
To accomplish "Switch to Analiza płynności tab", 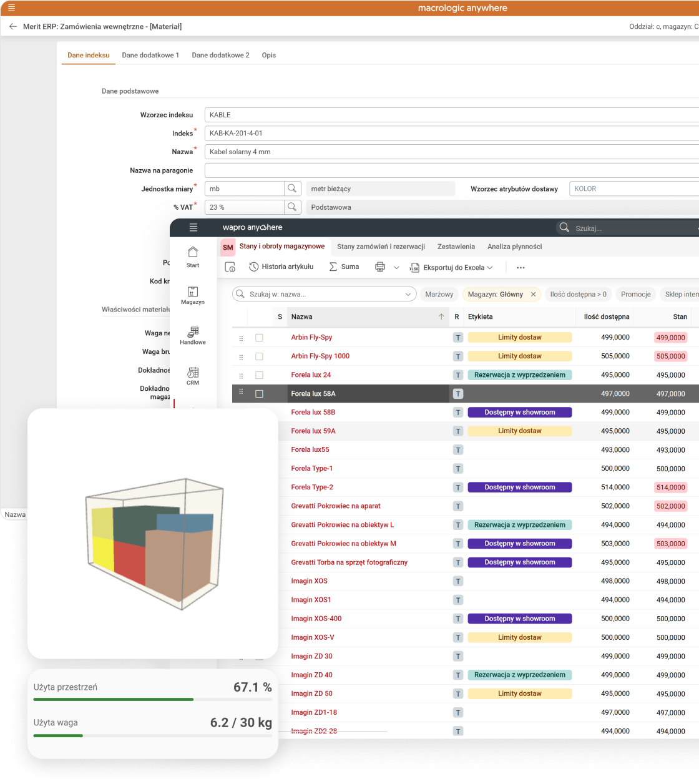I will pos(514,247).
